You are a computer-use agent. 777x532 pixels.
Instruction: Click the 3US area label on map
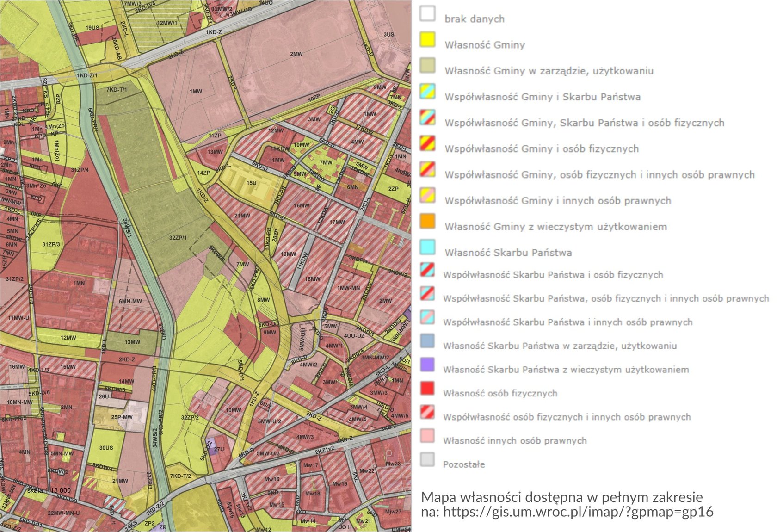pyautogui.click(x=388, y=34)
